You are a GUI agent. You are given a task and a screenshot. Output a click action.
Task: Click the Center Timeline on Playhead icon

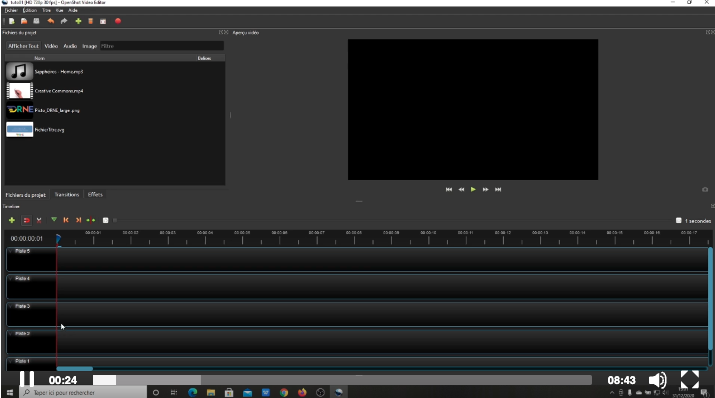[91, 220]
